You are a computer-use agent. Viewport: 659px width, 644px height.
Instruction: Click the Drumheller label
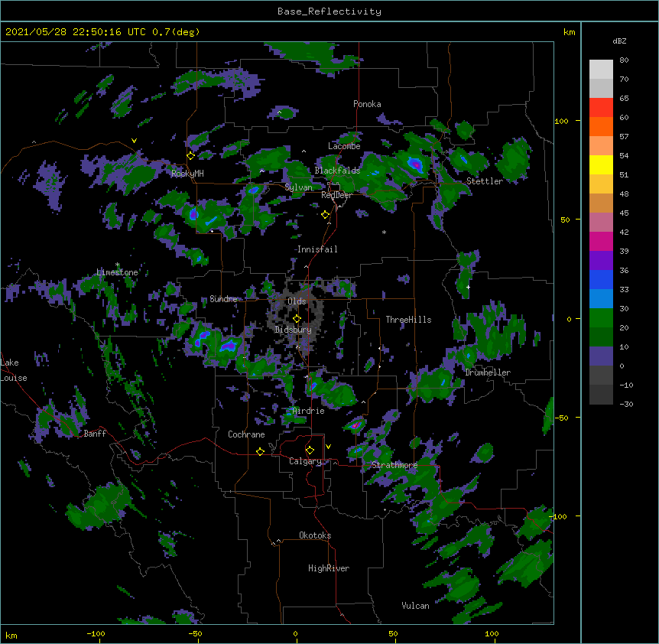point(488,372)
